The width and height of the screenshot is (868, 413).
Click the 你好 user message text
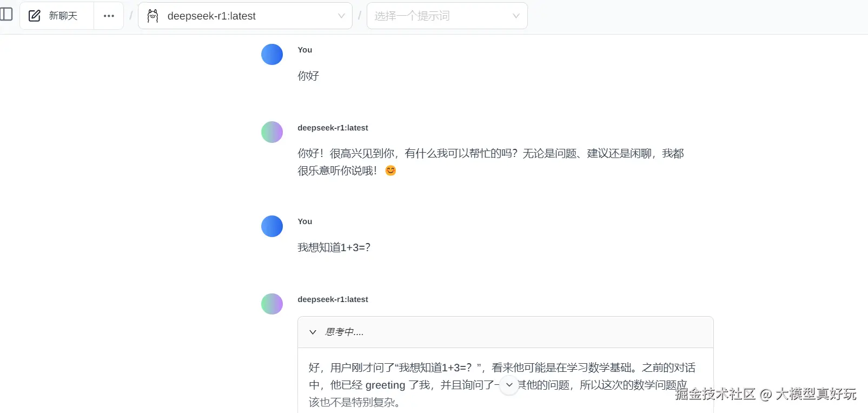tap(308, 76)
